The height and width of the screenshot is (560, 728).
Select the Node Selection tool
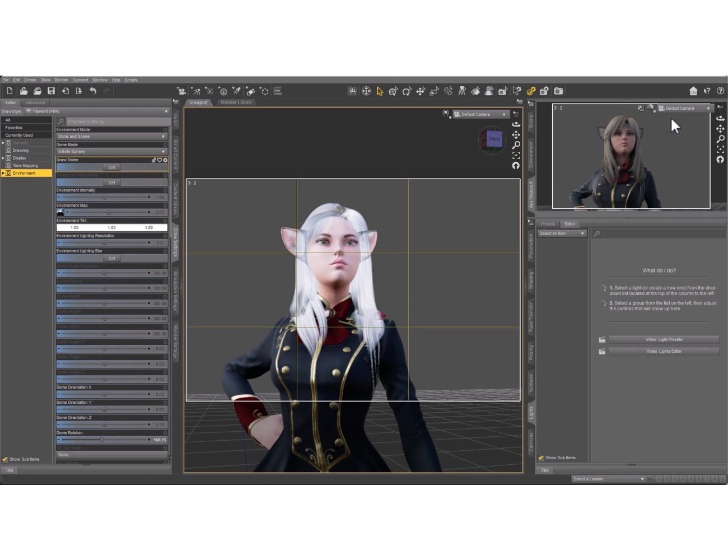[379, 91]
